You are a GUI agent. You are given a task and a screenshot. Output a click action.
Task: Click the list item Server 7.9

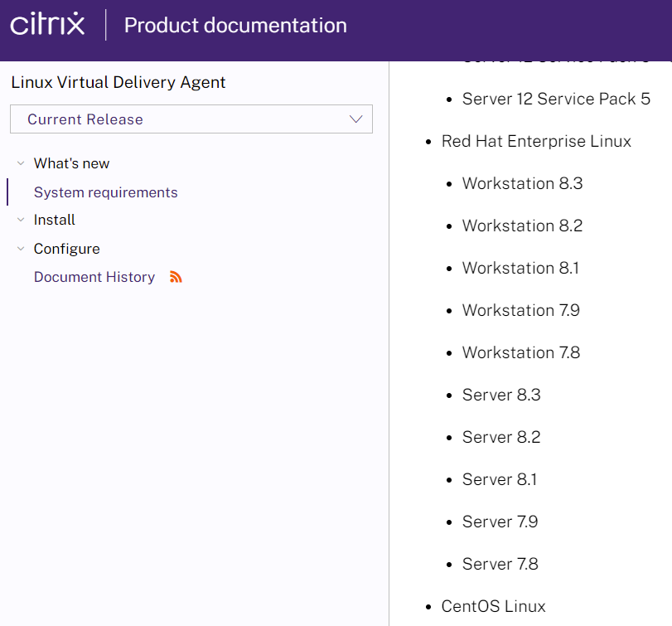tap(500, 522)
